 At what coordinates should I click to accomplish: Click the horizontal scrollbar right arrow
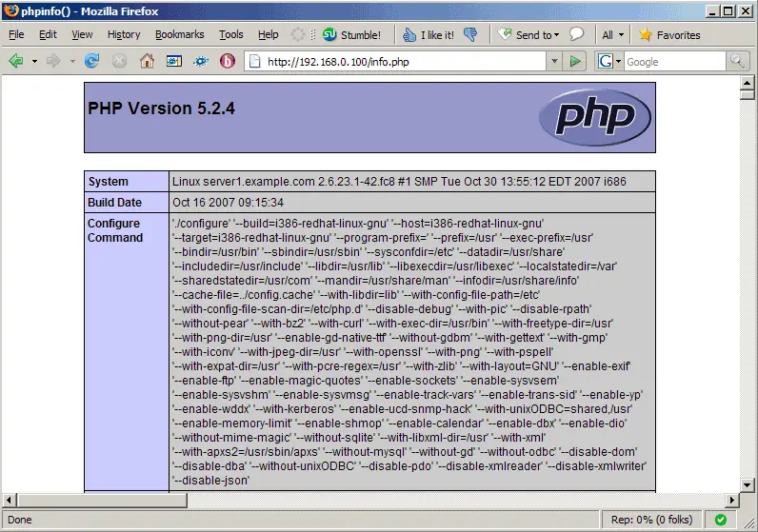point(732,500)
